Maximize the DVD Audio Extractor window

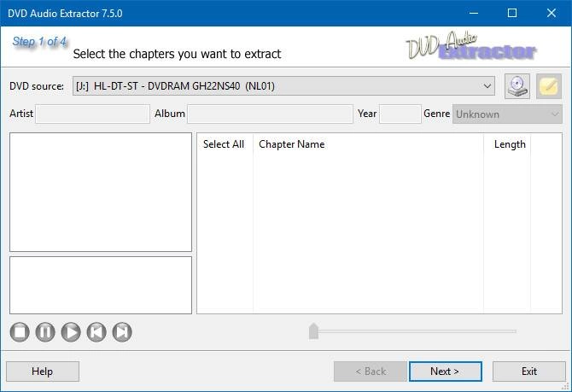pos(512,13)
